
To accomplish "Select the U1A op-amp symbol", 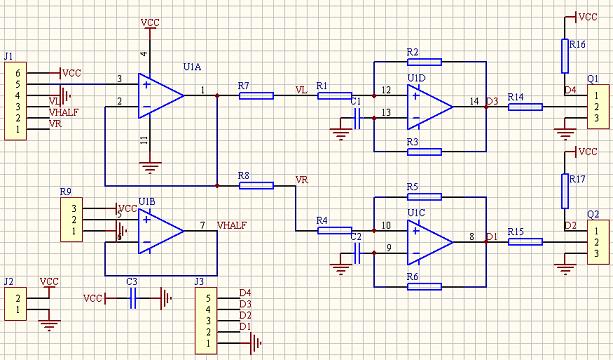I will (160, 96).
